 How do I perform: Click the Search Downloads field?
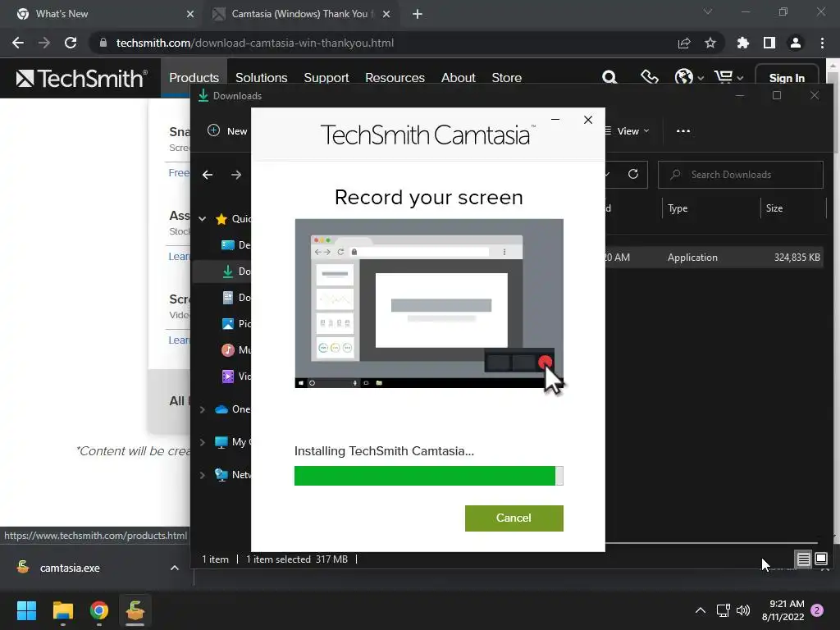(741, 175)
